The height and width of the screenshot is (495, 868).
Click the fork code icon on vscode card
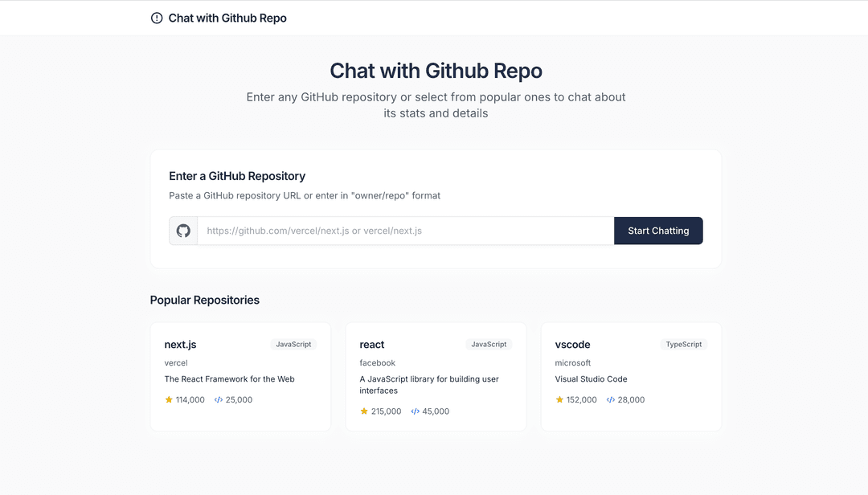click(x=610, y=399)
